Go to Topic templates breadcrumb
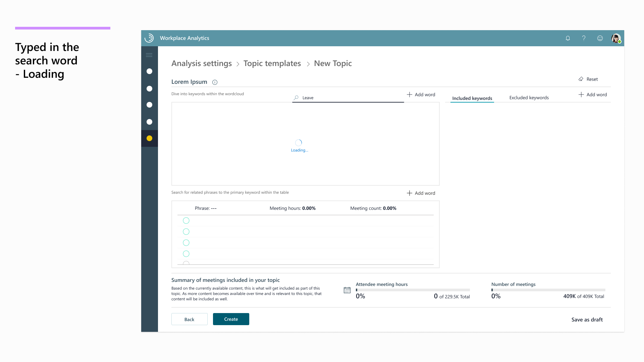The height and width of the screenshot is (362, 644). point(272,63)
